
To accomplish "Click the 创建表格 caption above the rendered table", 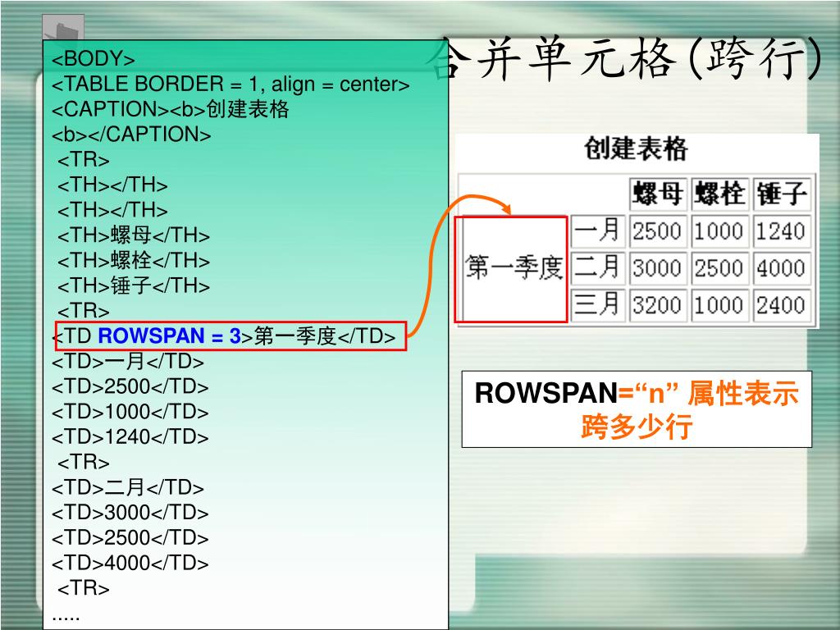I will [636, 148].
